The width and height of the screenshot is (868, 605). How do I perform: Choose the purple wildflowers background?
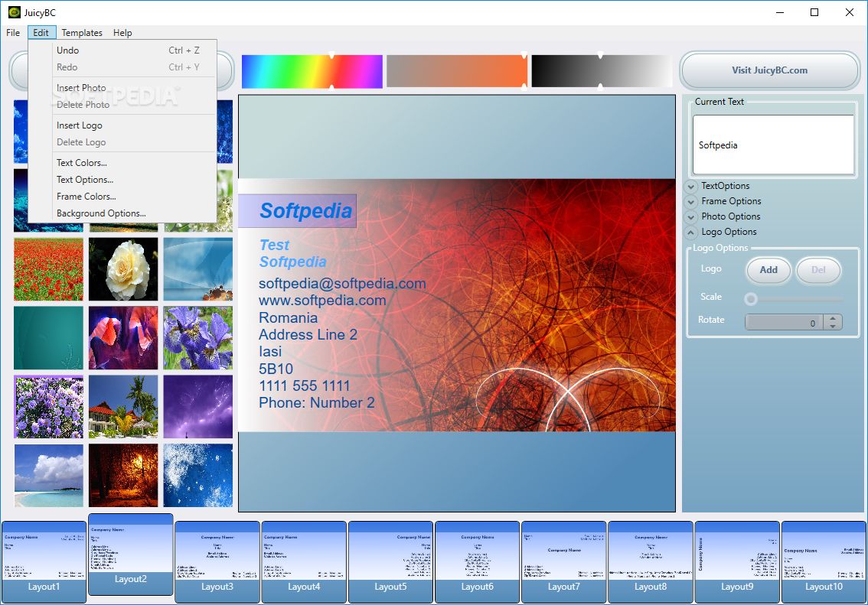point(49,407)
